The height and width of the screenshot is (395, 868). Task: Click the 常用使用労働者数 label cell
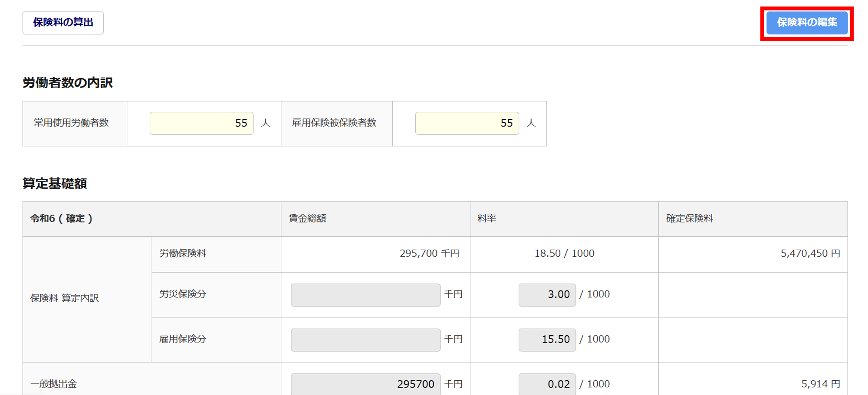[75, 124]
